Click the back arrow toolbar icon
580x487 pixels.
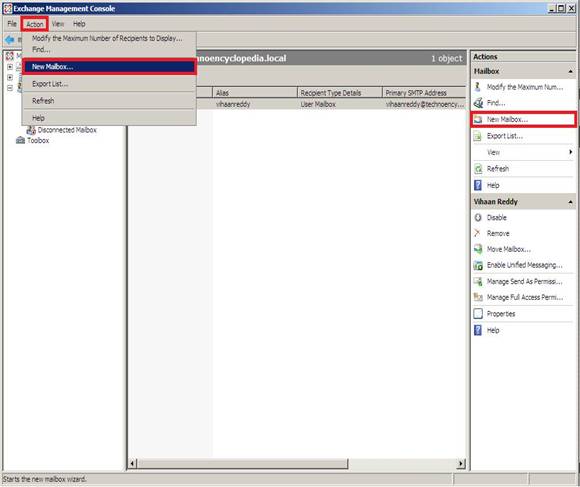point(10,39)
